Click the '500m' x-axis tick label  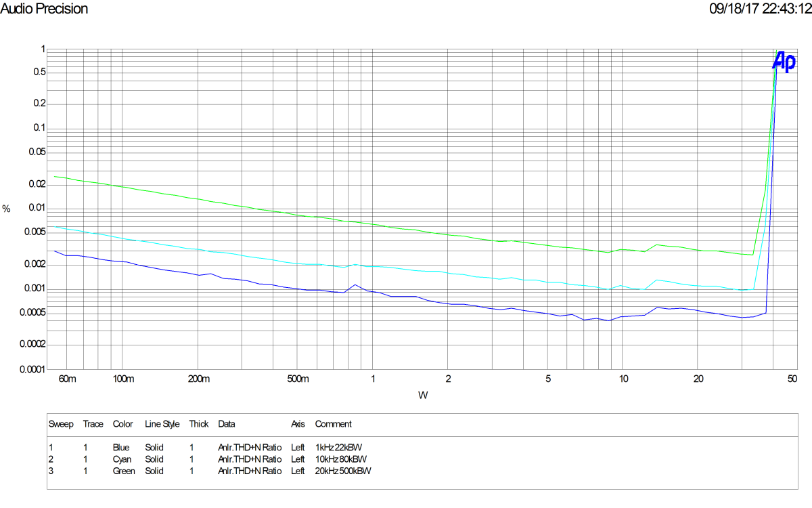[298, 379]
